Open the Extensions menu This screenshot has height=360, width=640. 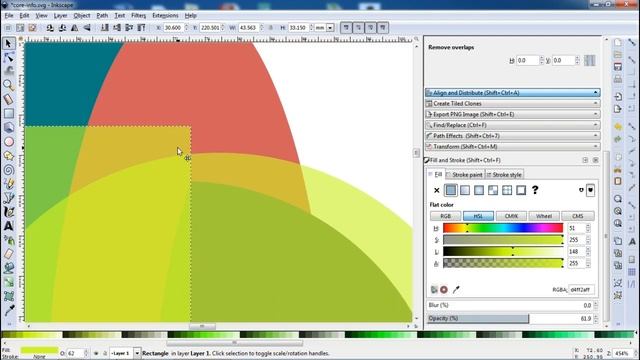[165, 16]
